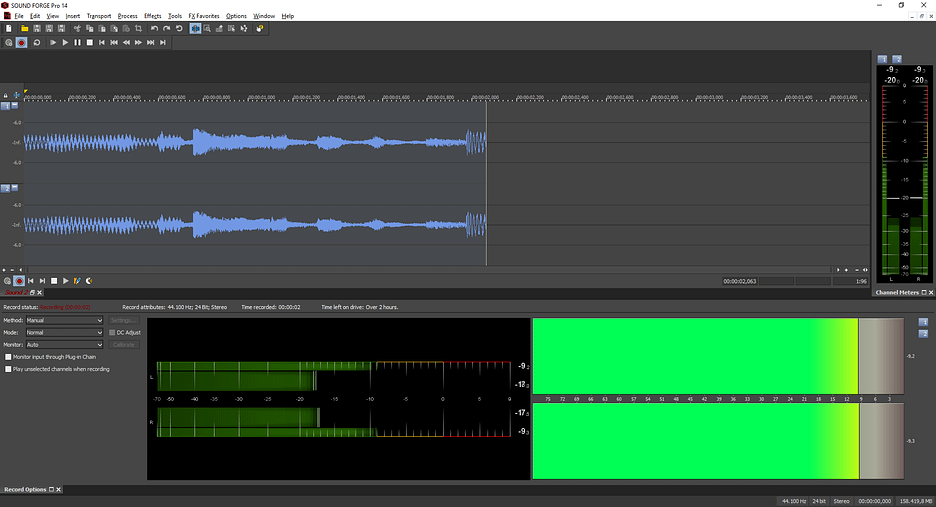Select the Crop tool icon
This screenshot has width=936, height=507.
(138, 29)
